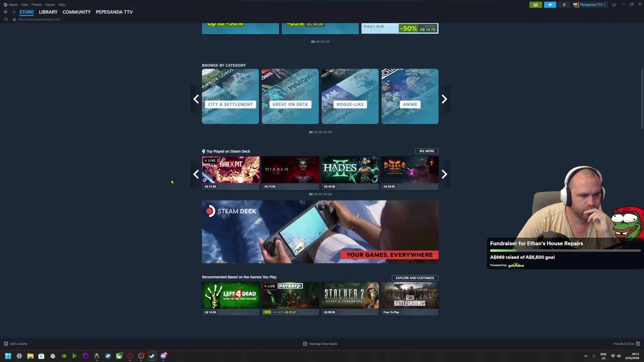Open the Games menu

50,5
